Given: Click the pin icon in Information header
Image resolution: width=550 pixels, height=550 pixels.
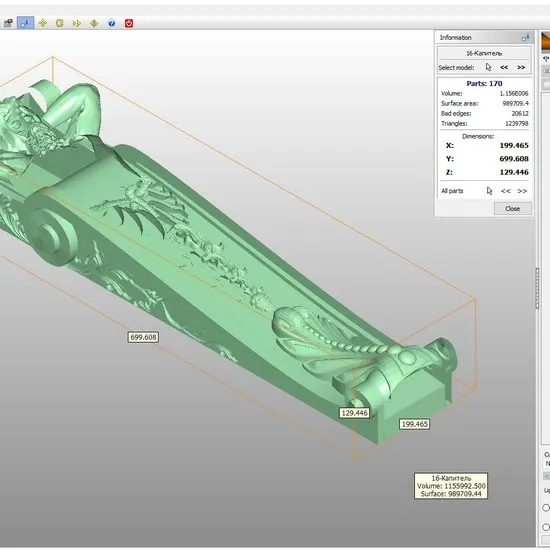Looking at the screenshot, I should point(525,37).
